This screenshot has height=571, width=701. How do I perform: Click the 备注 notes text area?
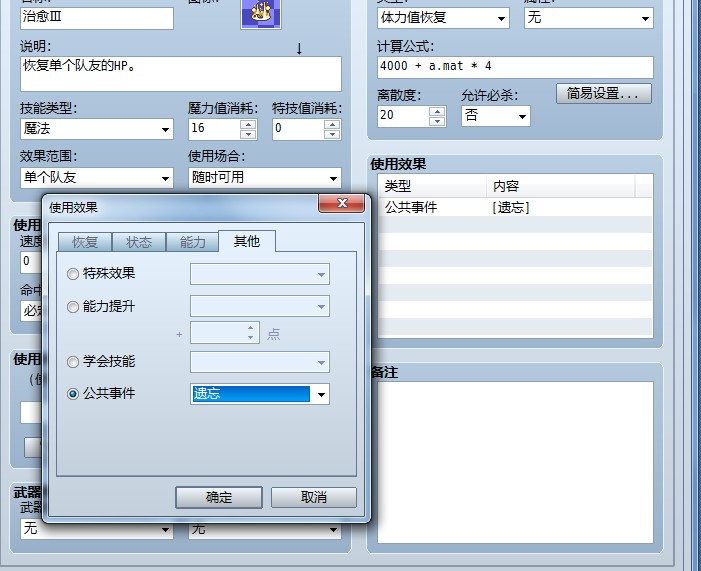[x=515, y=462]
